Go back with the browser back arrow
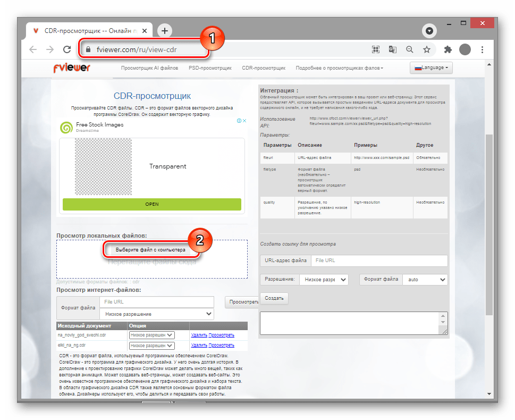This screenshot has width=515, height=420. click(33, 49)
